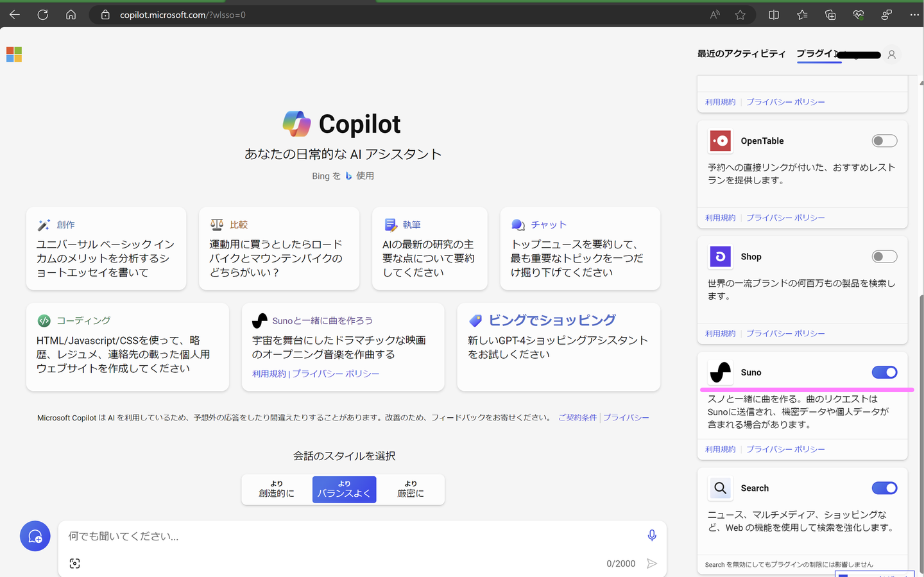This screenshot has height=577, width=924.
Task: Open the user account profile icon
Action: click(x=891, y=55)
